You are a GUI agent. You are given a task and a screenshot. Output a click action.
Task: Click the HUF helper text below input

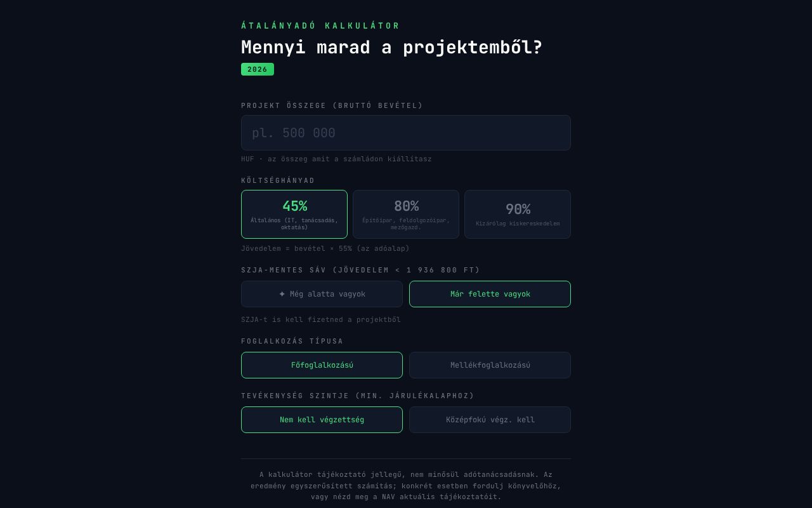point(336,159)
